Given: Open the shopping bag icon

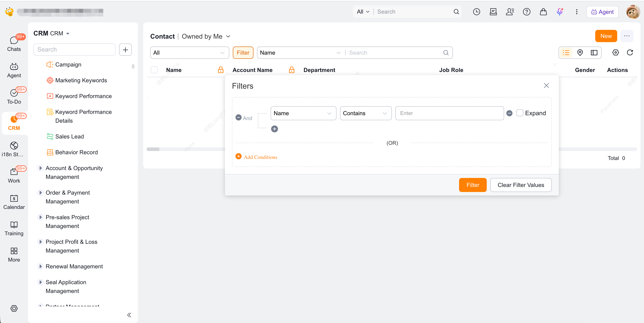Looking at the screenshot, I should 543,12.
